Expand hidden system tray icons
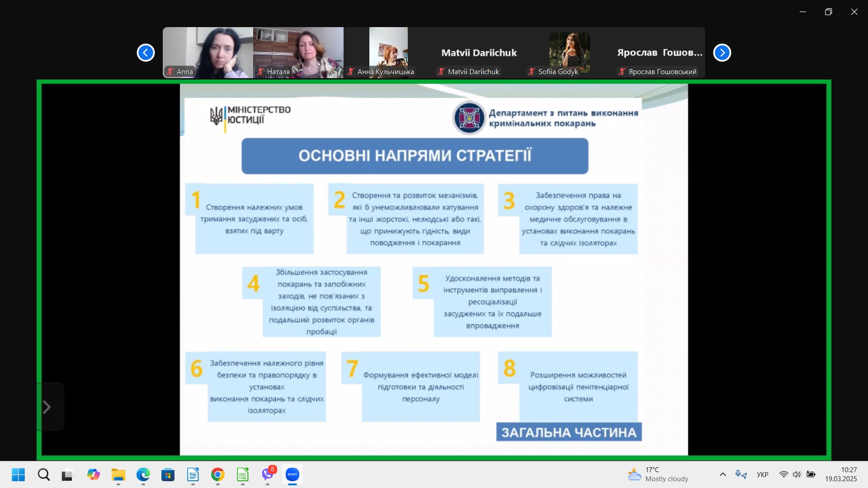Image resolution: width=868 pixels, height=488 pixels. coord(722,474)
